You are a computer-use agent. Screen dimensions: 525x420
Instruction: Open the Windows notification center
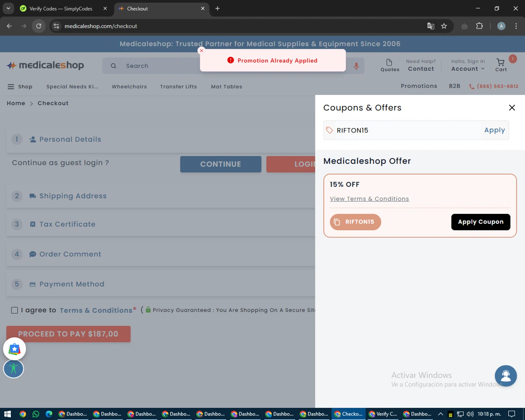(x=512, y=414)
